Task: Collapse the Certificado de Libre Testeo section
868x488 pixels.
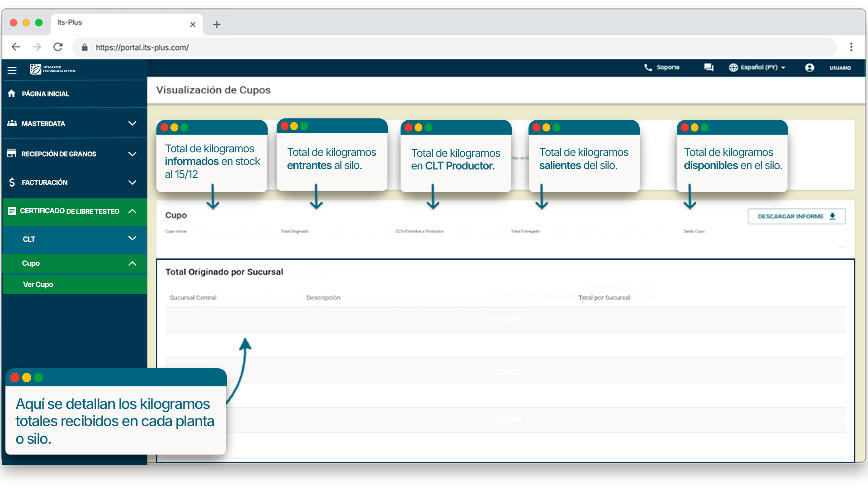Action: (132, 211)
